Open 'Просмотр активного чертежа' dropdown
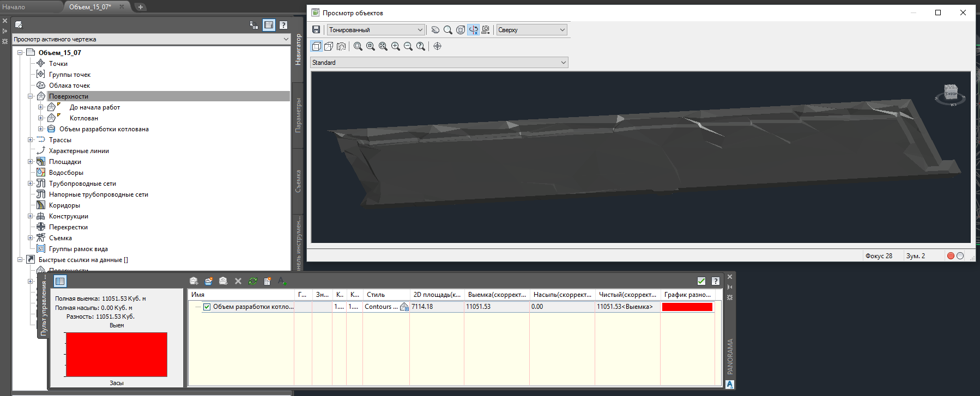 point(151,39)
